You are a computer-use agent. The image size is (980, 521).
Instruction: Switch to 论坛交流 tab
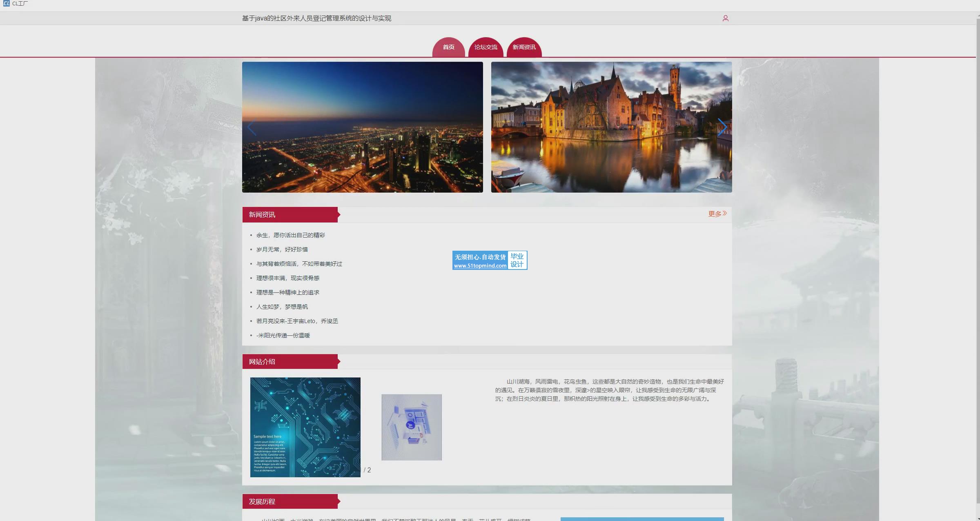tap(486, 47)
